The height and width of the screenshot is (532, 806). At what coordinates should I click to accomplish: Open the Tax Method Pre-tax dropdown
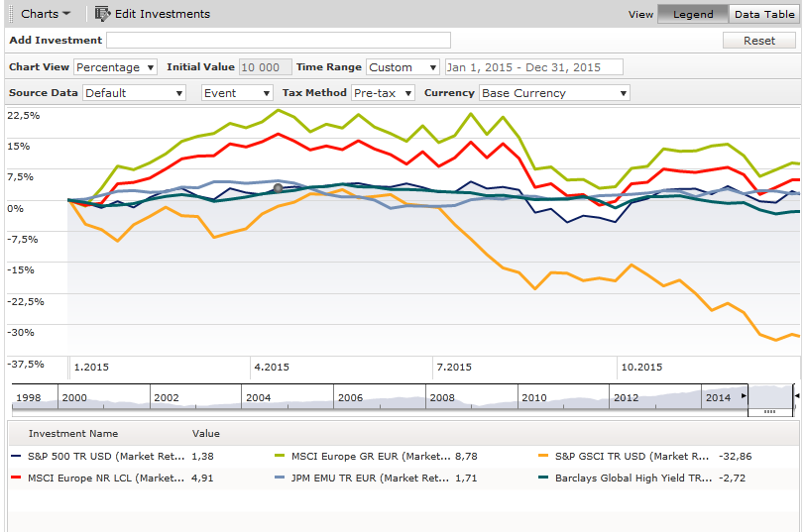click(383, 93)
